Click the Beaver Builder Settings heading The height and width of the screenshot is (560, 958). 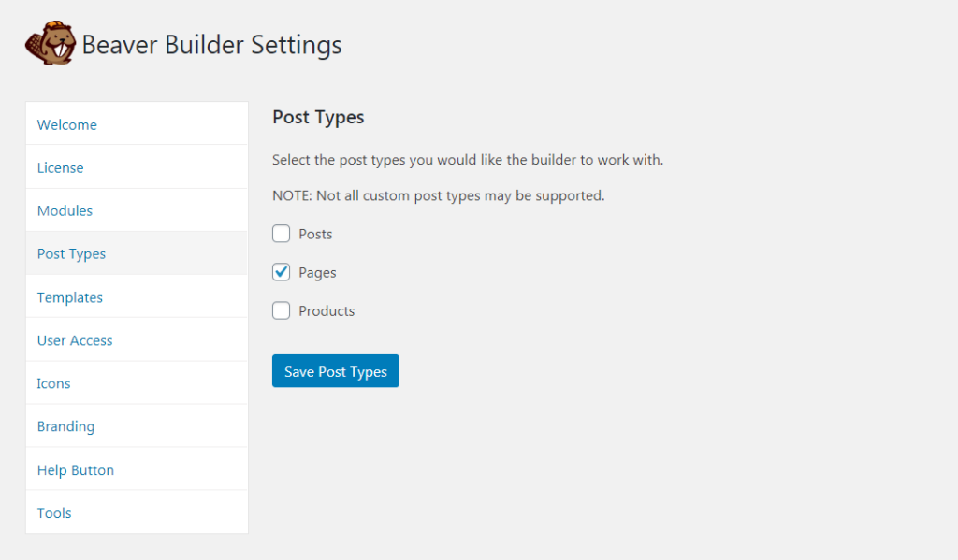tap(211, 44)
